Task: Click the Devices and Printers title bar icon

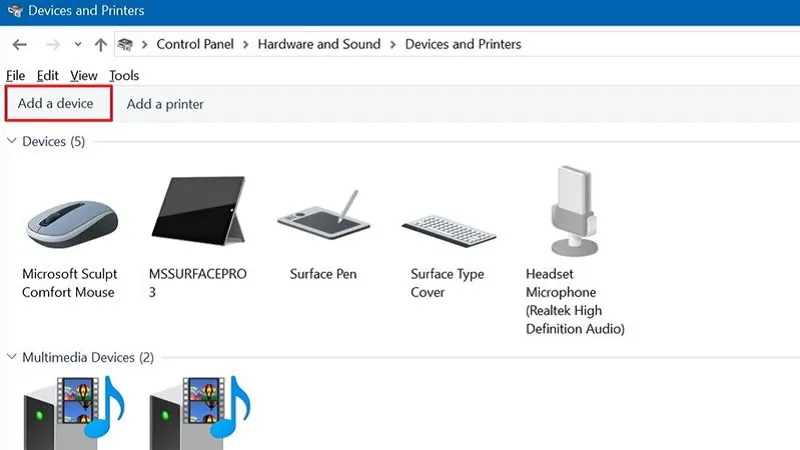Action: [15, 11]
